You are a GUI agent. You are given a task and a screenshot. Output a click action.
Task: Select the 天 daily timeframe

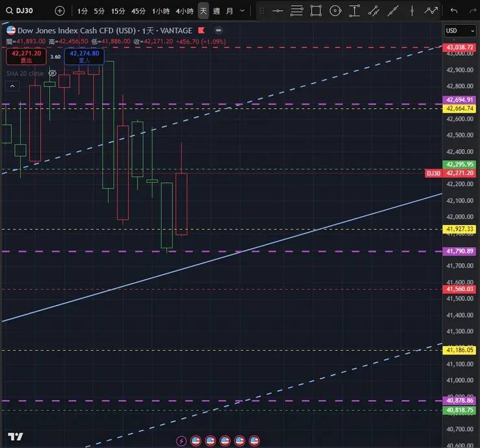[x=203, y=11]
